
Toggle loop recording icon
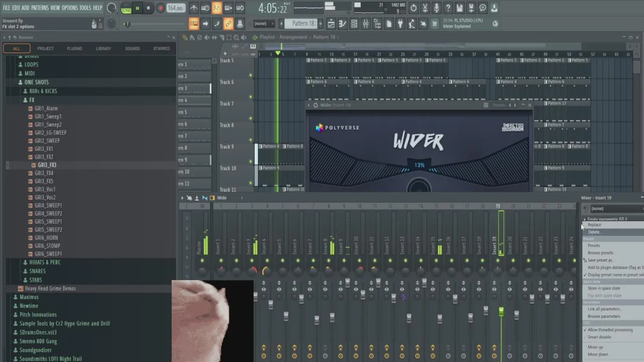point(240,8)
